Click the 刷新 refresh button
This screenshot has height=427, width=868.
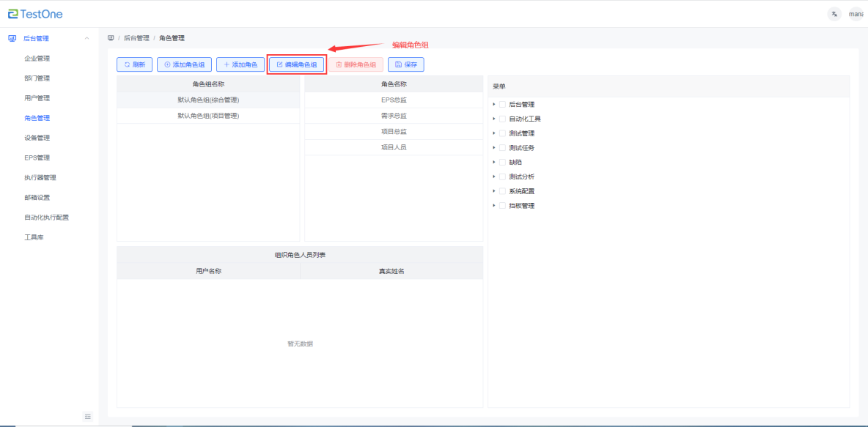click(134, 64)
